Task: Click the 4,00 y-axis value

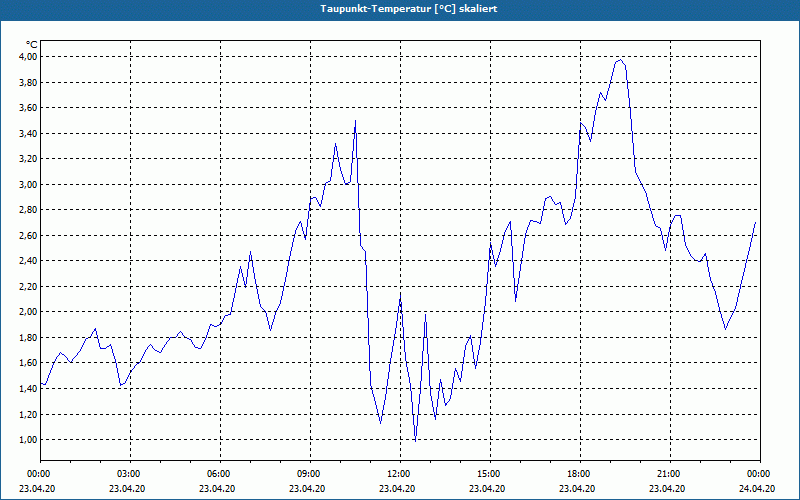Action: pos(28,57)
